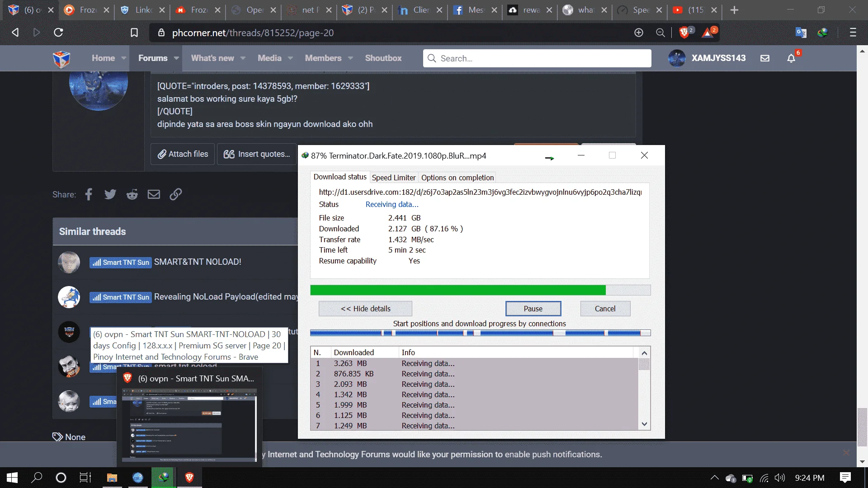Click the PHCorner site logo

[x=61, y=58]
